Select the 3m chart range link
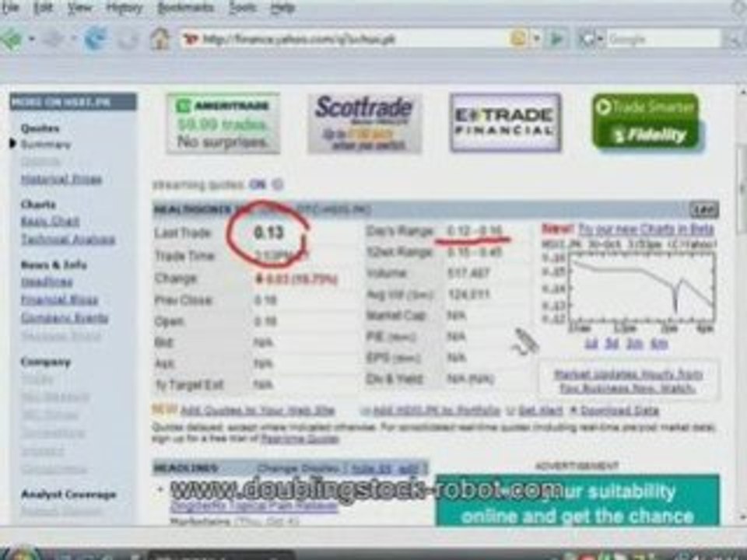This screenshot has width=747, height=560. pos(635,343)
